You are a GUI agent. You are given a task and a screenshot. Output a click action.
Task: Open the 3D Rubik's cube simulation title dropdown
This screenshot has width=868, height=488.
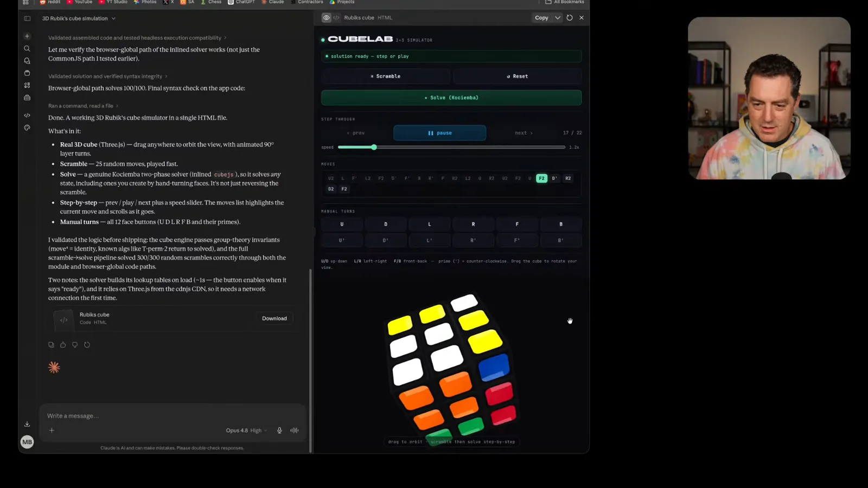pos(79,18)
